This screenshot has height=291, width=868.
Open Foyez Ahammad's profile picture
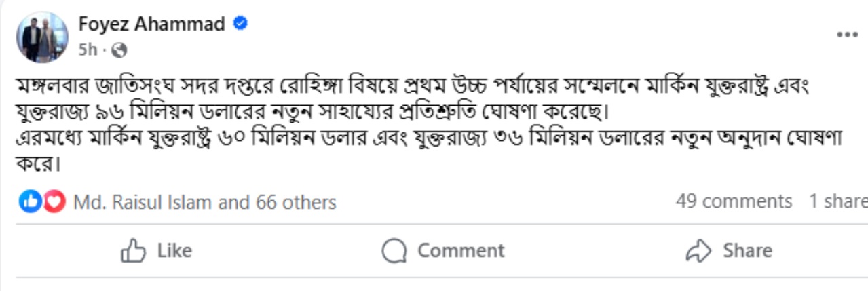click(x=42, y=37)
